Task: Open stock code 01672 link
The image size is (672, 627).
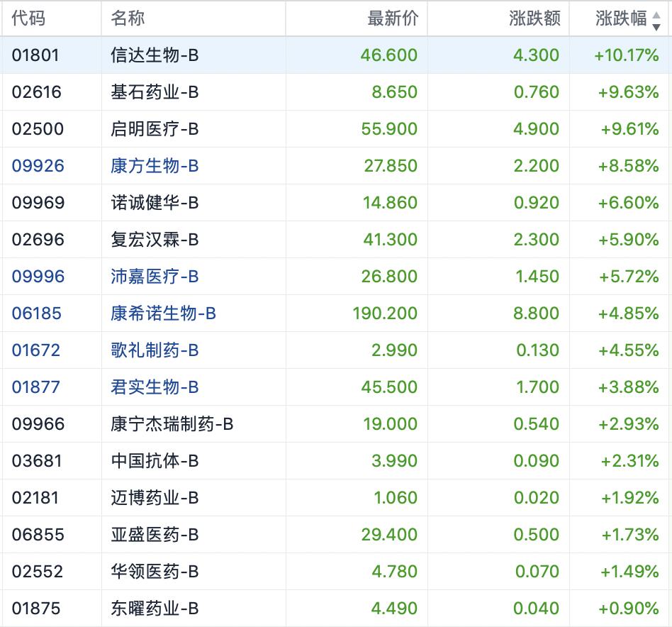Action: tap(36, 350)
